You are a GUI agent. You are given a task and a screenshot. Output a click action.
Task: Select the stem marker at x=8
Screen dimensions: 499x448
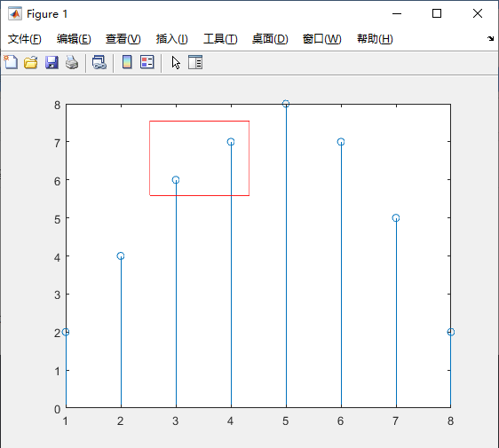tap(451, 333)
